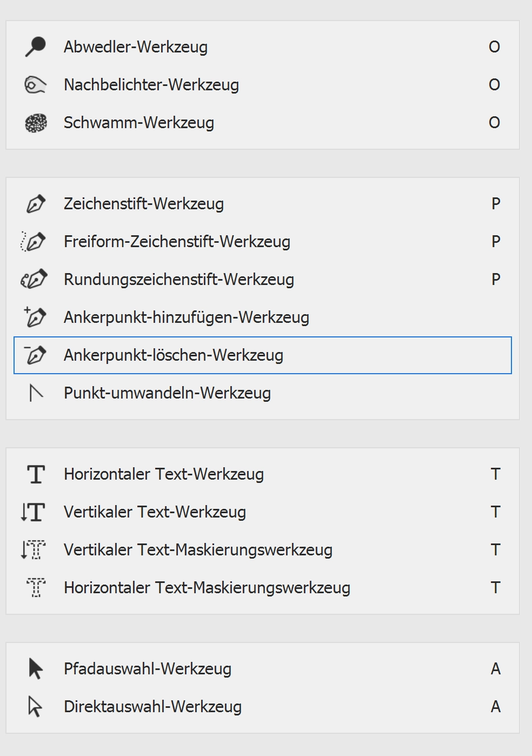Click the Punkt-umwandeln-Werkzeug label
The height and width of the screenshot is (756, 532).
(167, 393)
